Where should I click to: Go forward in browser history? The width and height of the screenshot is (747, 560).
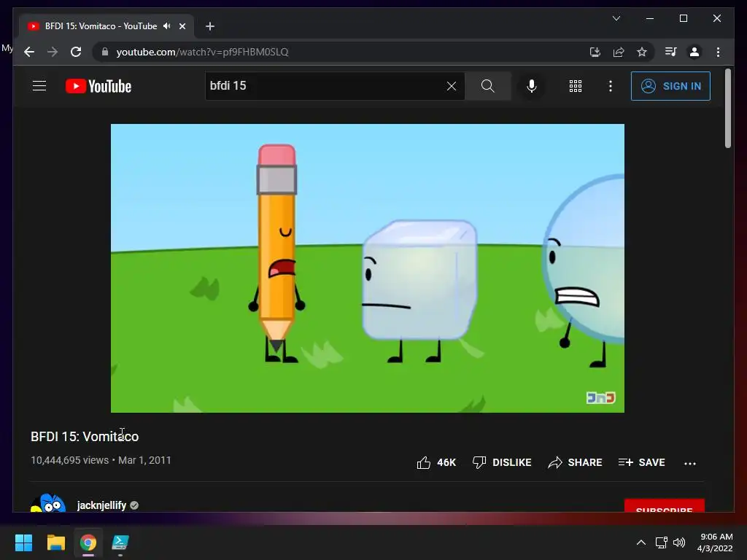click(53, 52)
